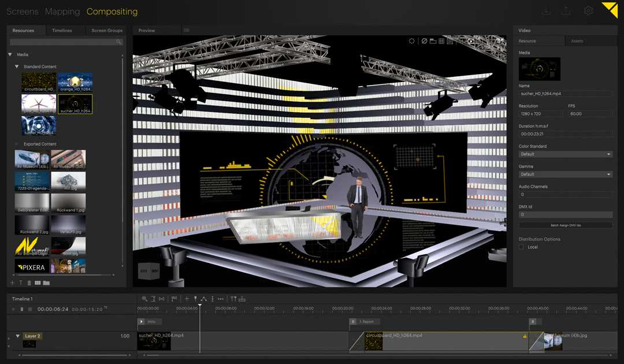The width and height of the screenshot is (624, 364).
Task: Toggle pause on the Timeline 1 transport
Action: [x=21, y=309]
